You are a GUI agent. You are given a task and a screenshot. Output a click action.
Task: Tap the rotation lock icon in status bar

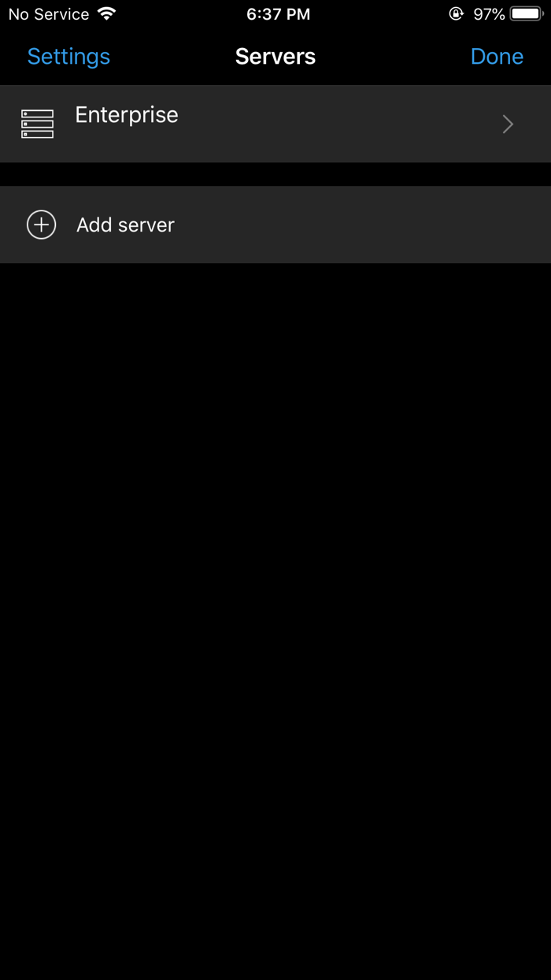[456, 13]
